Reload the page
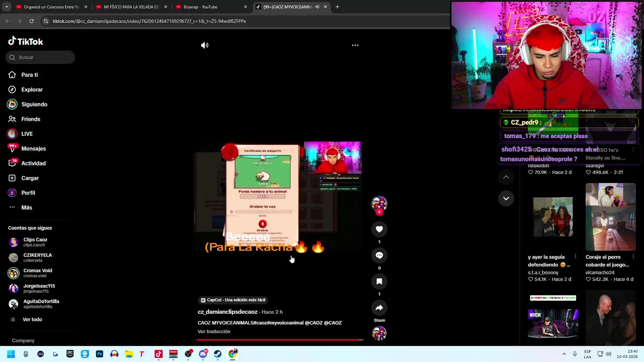Screen dimensions: 644x362 [x=31, y=21]
